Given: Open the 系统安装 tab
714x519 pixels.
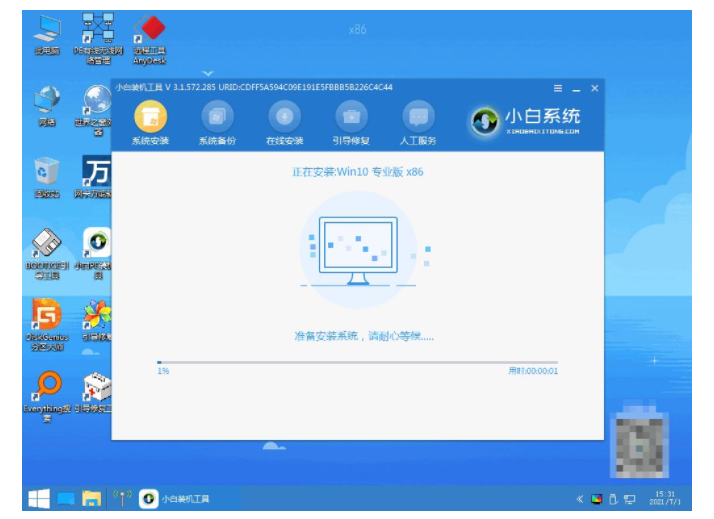Looking at the screenshot, I should pyautogui.click(x=150, y=124).
